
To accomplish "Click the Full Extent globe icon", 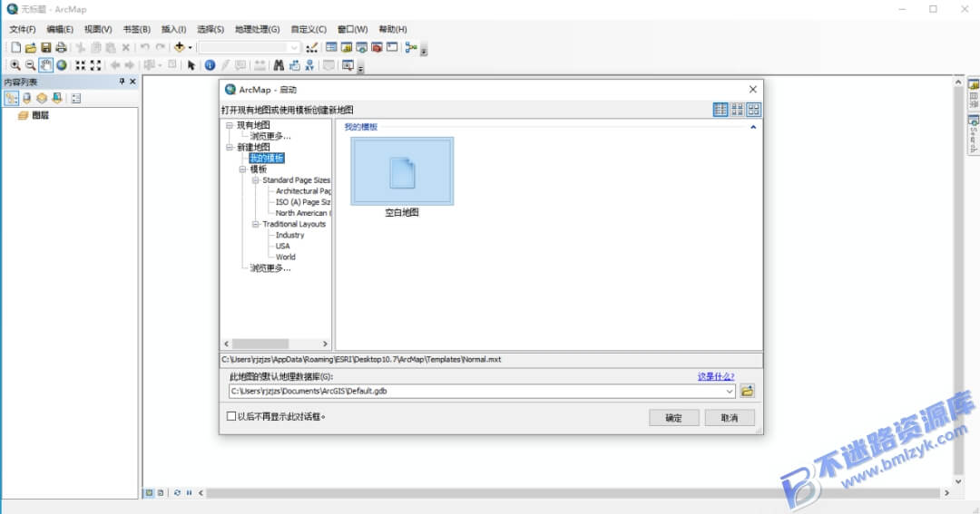I will pyautogui.click(x=62, y=65).
